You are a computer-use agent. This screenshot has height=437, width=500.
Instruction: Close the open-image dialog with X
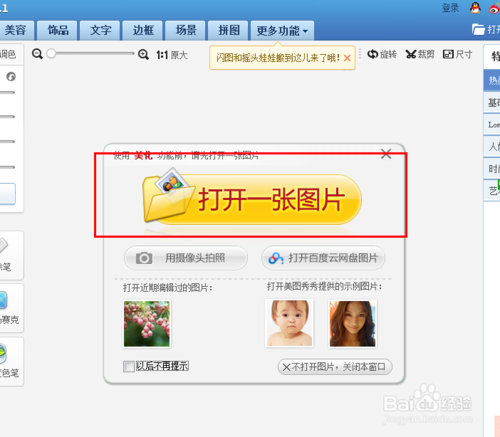click(386, 154)
